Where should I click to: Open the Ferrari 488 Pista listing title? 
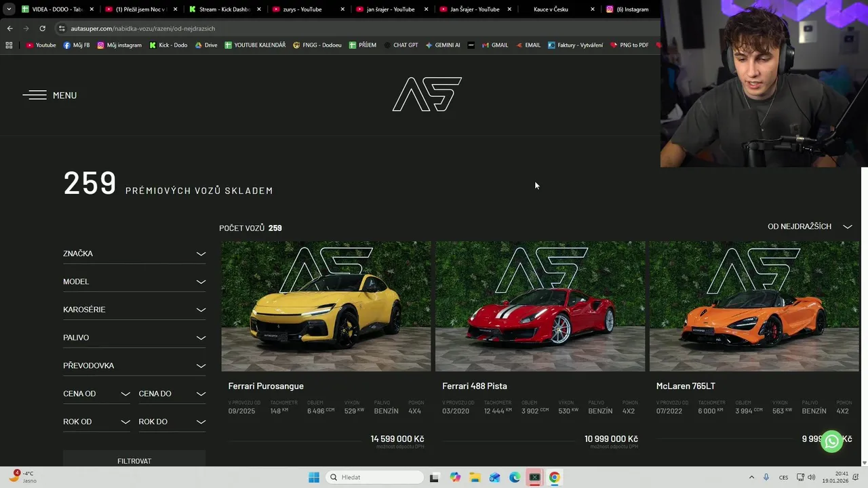coord(475,386)
